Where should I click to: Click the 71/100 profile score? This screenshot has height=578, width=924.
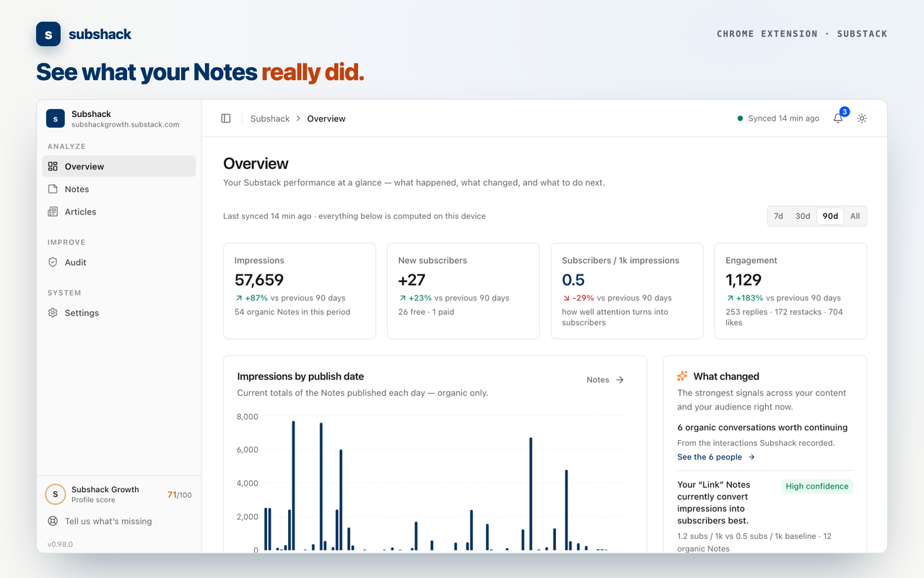pyautogui.click(x=180, y=495)
